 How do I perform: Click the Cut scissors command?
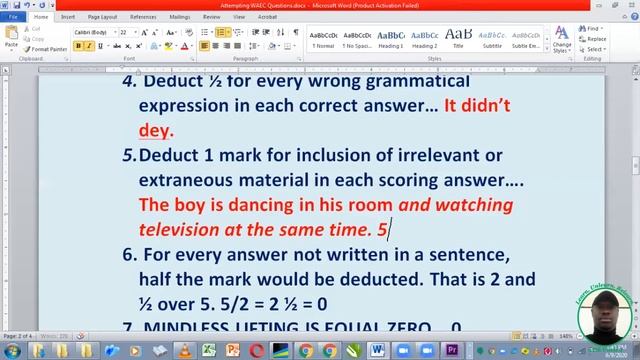33,29
